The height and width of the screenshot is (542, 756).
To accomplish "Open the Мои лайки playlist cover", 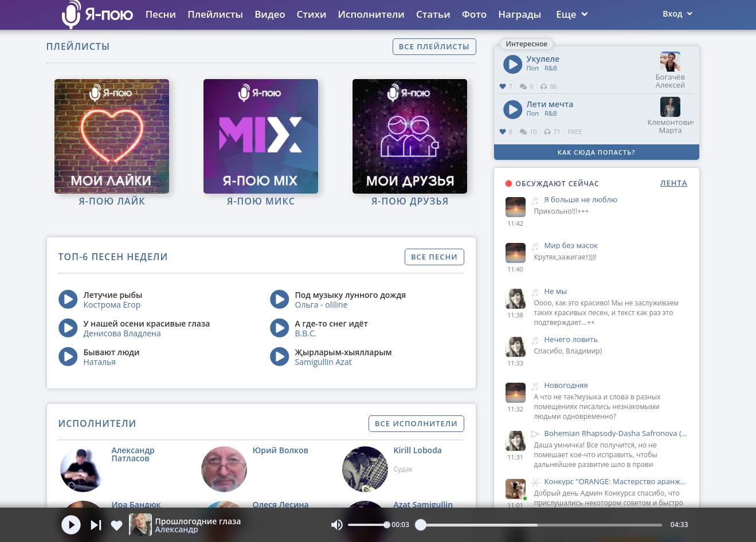I will tap(112, 136).
